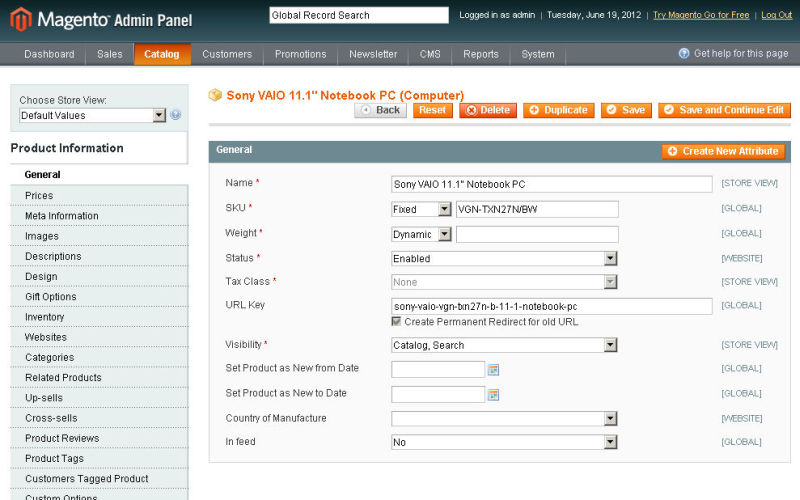Select the Images tab
The image size is (800, 500).
click(x=99, y=236)
